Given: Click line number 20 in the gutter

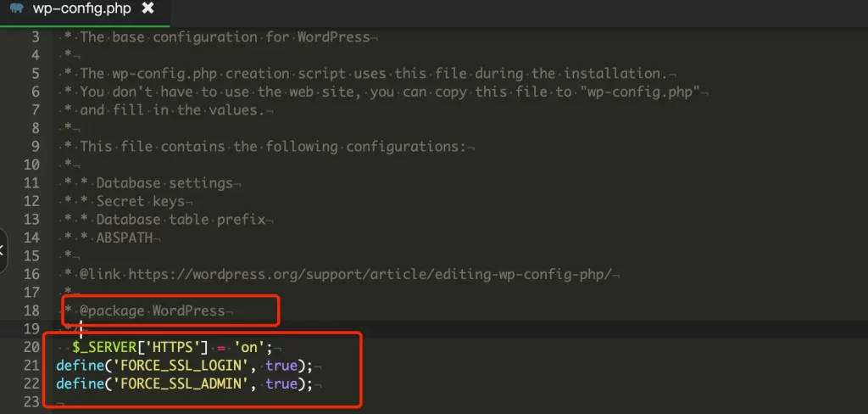Looking at the screenshot, I should click(x=32, y=348).
